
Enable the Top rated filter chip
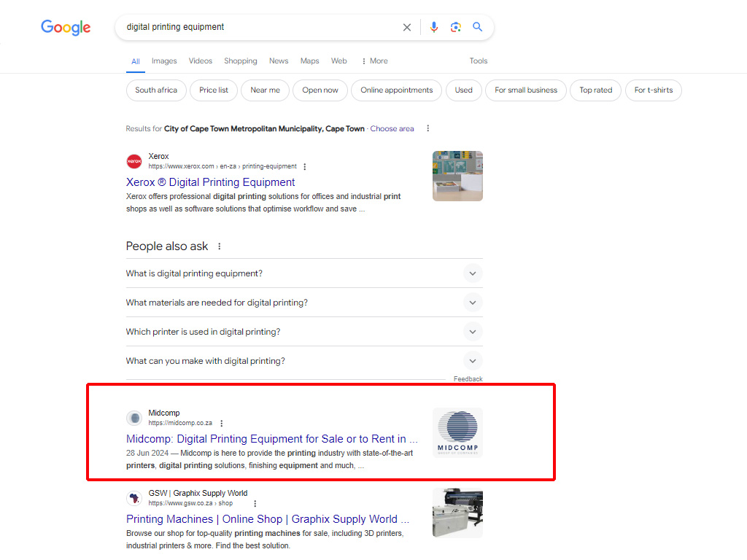[x=595, y=90]
